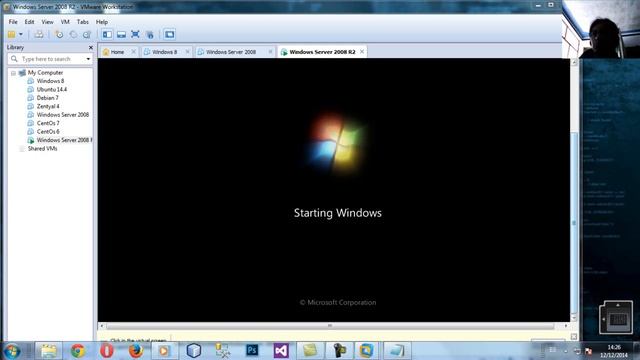Open Google Chrome from taskbar
Screen dimensions: 640x360
pyautogui.click(x=78, y=351)
